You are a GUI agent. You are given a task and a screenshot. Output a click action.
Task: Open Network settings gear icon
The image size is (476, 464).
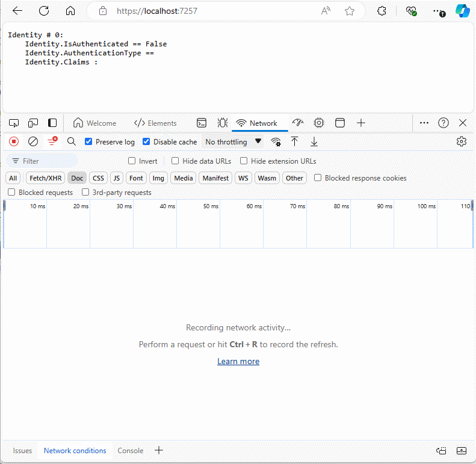[x=462, y=141]
